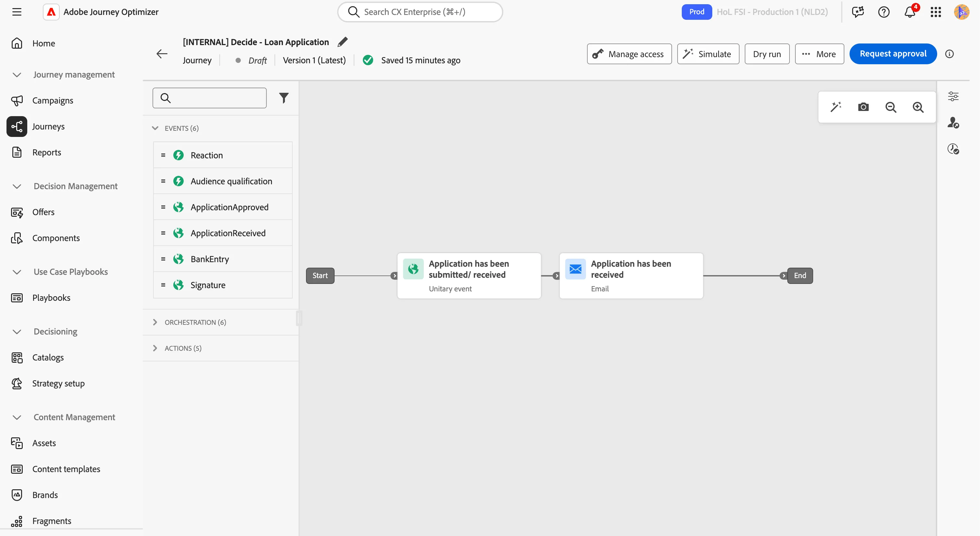The width and height of the screenshot is (980, 536).
Task: Click the magic wand auto-arrange icon
Action: pos(836,107)
